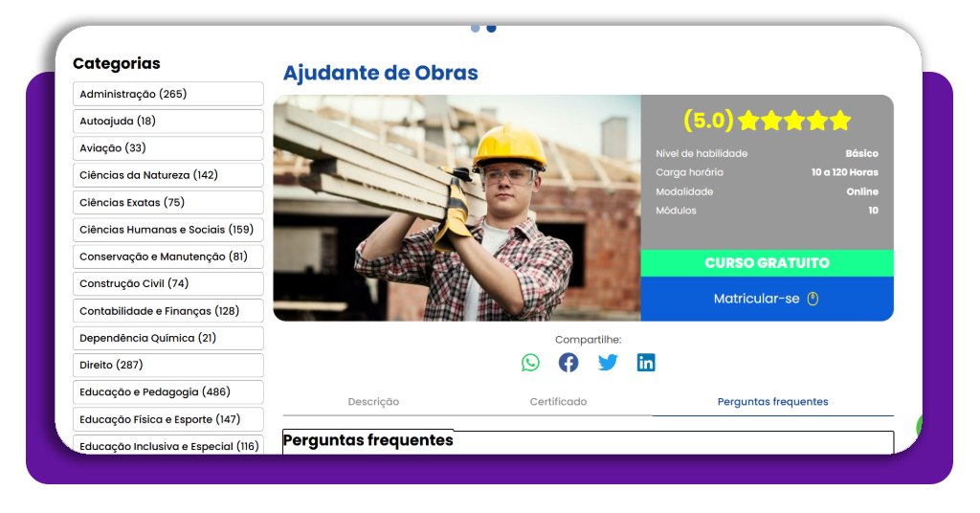Open the Autoajuda (18) category
980x513 pixels.
(x=168, y=122)
